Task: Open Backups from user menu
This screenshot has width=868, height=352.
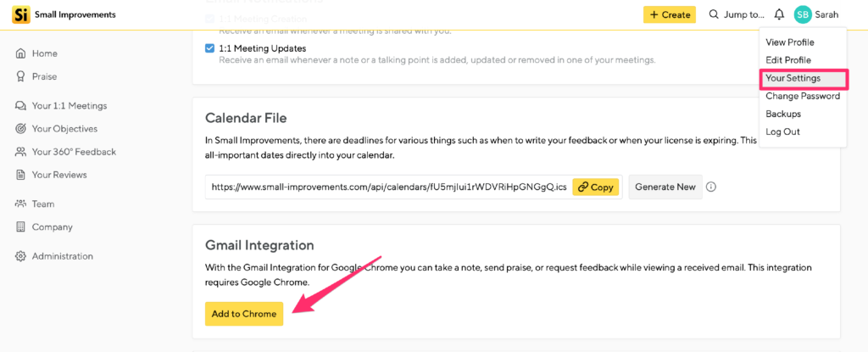Action: pyautogui.click(x=782, y=114)
